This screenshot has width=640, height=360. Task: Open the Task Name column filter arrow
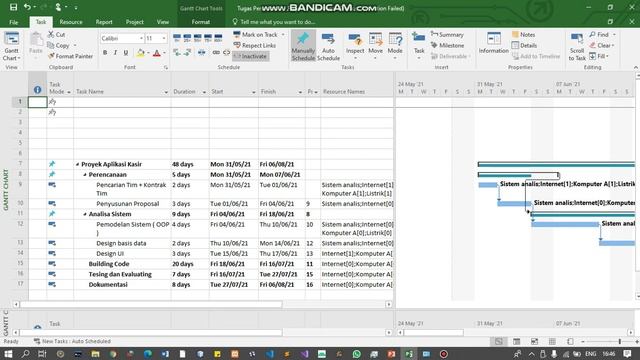166,92
